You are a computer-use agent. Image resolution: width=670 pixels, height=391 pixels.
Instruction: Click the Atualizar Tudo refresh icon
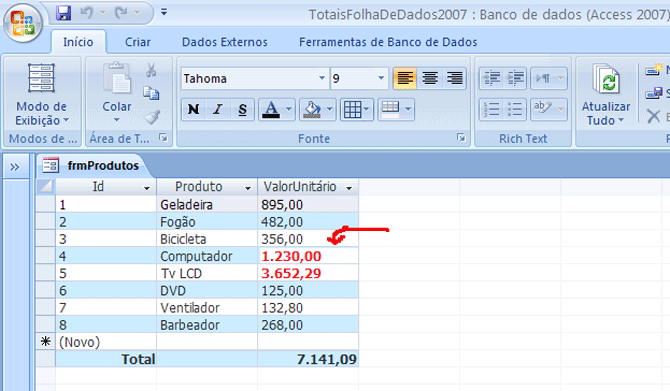[x=606, y=79]
